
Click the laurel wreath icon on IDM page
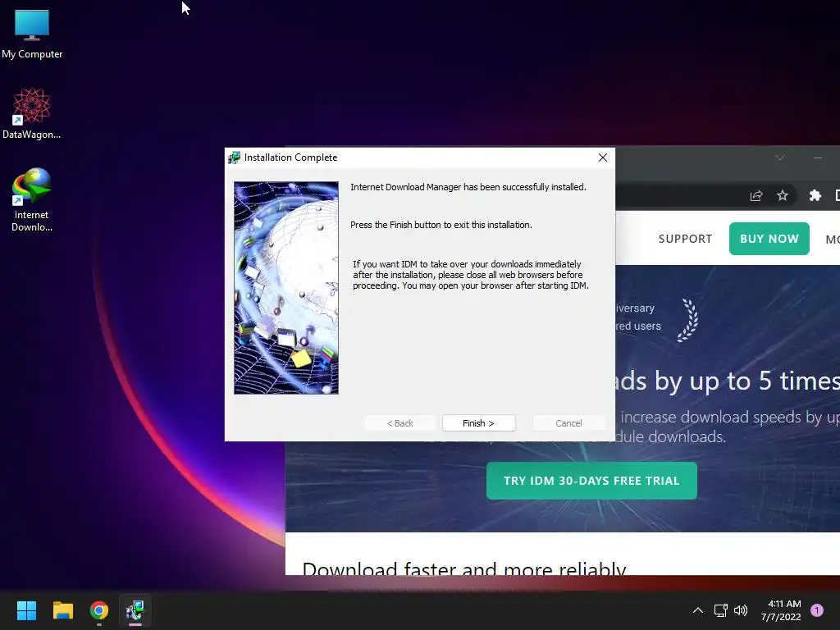pos(687,320)
